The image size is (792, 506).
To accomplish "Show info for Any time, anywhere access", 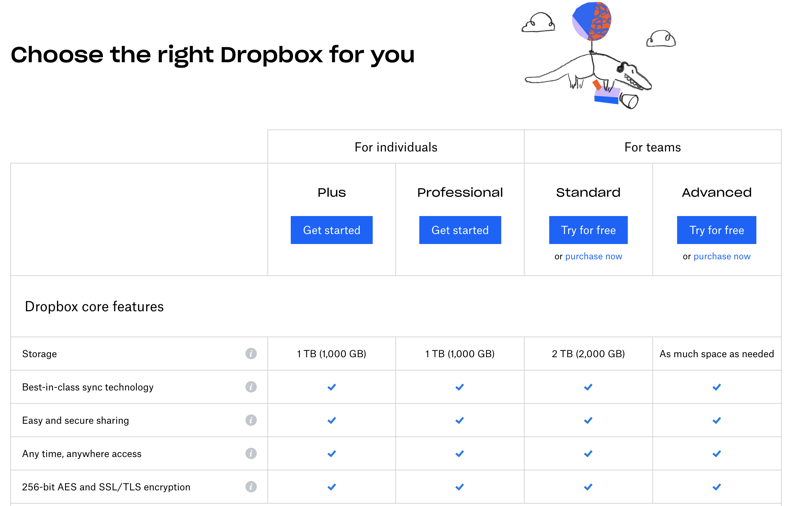I will tap(251, 453).
